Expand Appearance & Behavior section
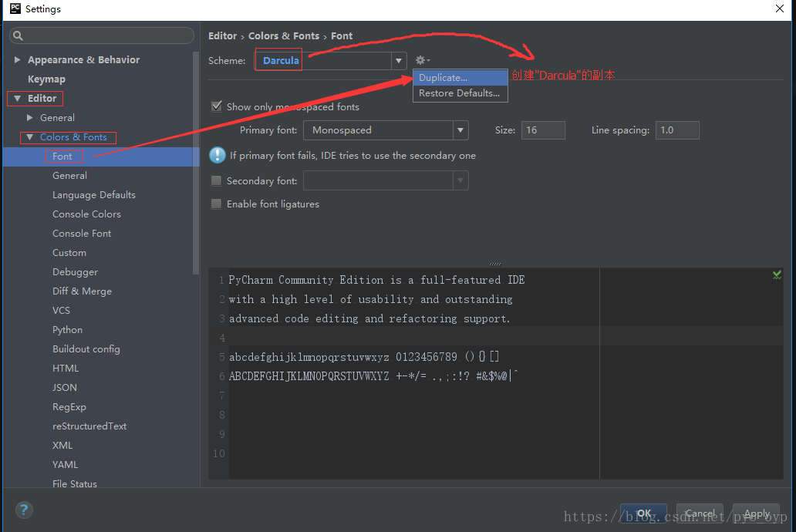 click(17, 60)
